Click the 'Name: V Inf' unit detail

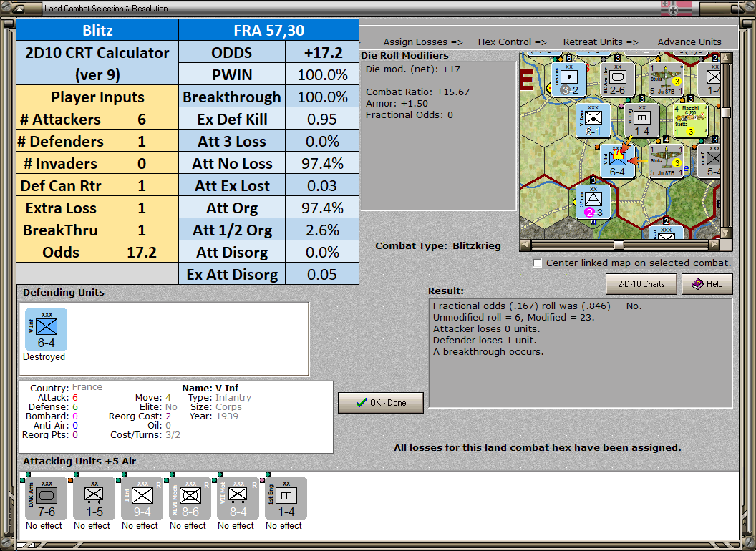[x=210, y=388]
